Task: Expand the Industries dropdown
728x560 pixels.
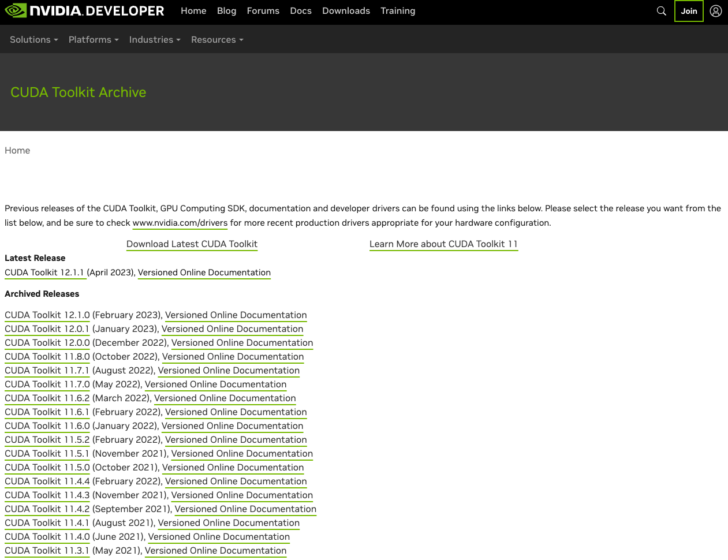Action: pyautogui.click(x=155, y=40)
